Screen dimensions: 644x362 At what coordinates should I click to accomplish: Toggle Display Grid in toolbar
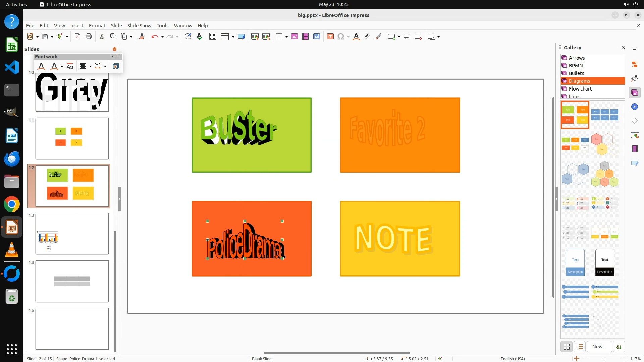pos(213,37)
